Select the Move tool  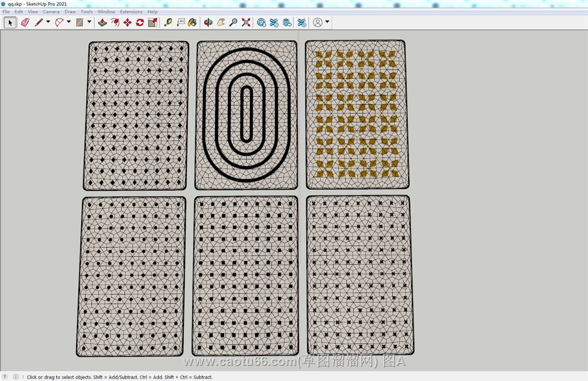127,23
